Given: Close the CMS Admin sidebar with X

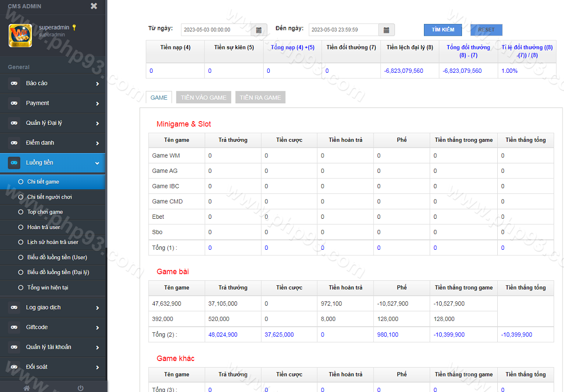Looking at the screenshot, I should click(x=94, y=6).
